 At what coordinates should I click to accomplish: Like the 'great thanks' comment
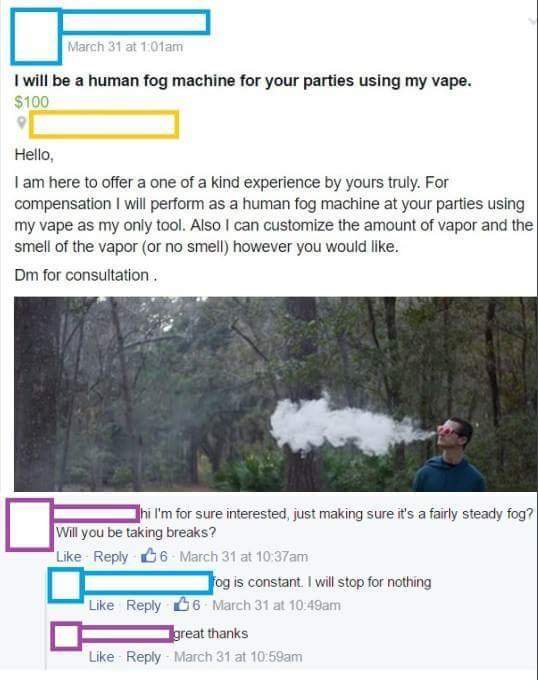[101, 657]
